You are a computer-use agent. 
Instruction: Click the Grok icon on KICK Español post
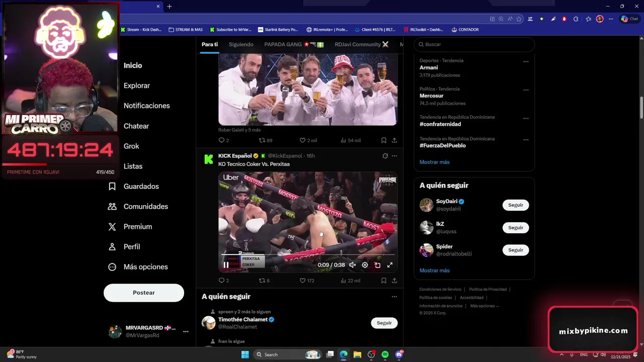tap(385, 156)
